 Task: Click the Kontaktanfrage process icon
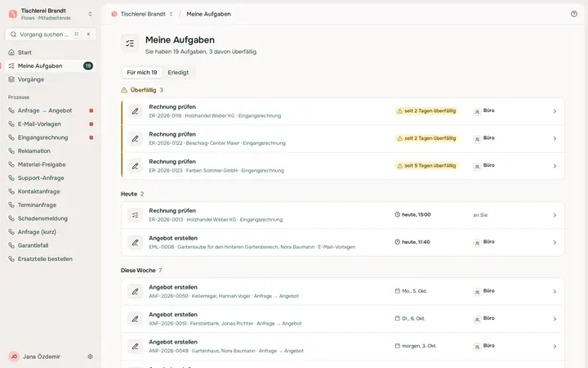point(11,191)
